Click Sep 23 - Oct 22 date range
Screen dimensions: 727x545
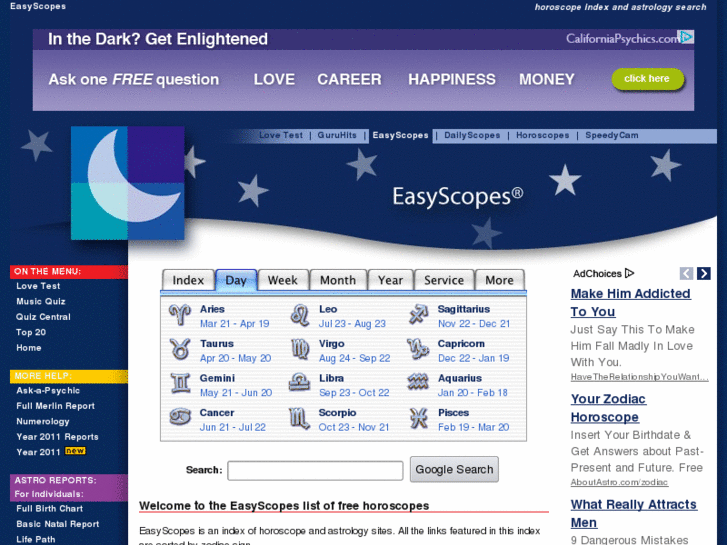(x=354, y=393)
